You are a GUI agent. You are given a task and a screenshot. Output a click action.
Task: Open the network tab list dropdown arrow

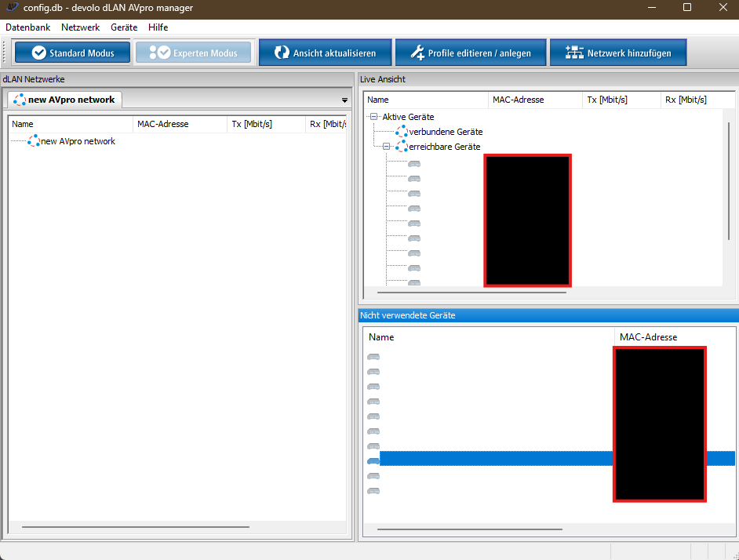pyautogui.click(x=344, y=100)
